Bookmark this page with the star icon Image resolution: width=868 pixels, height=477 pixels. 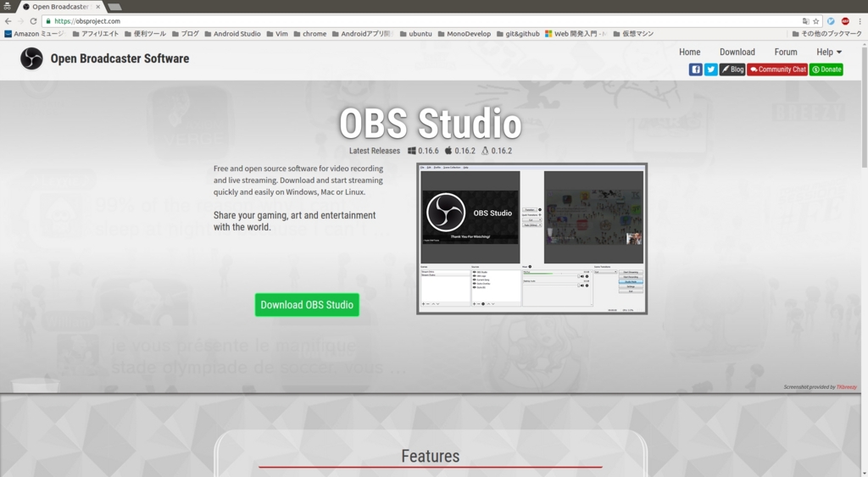[x=816, y=21]
